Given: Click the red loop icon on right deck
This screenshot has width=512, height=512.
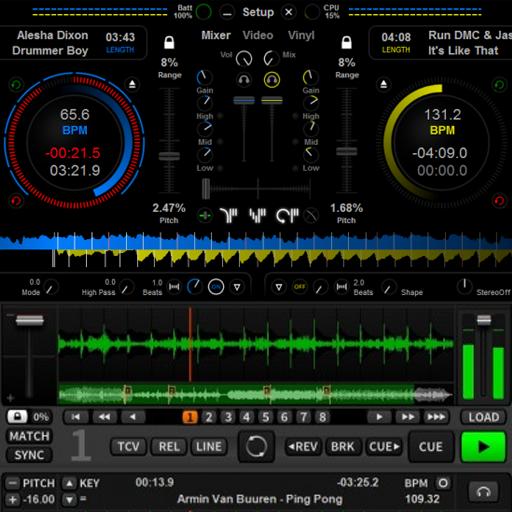Looking at the screenshot, I should point(499,201).
